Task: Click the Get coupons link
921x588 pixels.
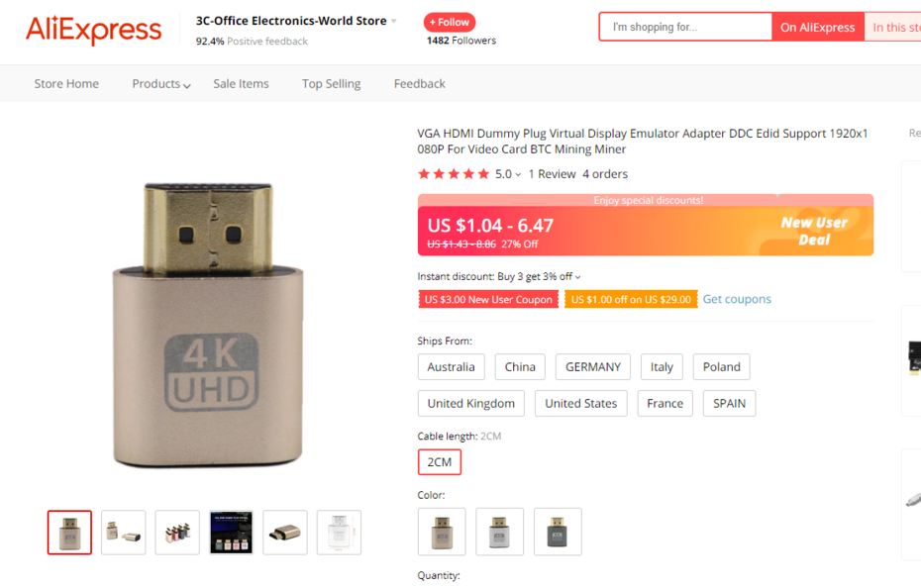Action: pyautogui.click(x=737, y=299)
